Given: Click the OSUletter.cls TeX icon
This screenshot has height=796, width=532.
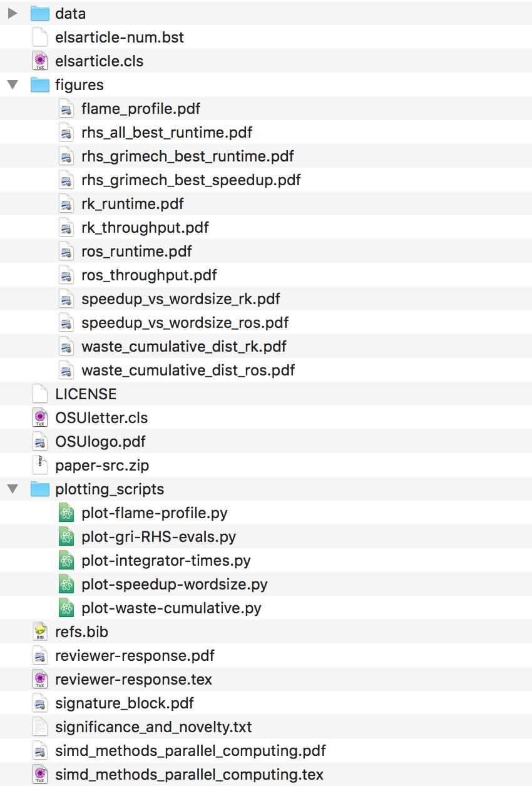Looking at the screenshot, I should (40, 418).
